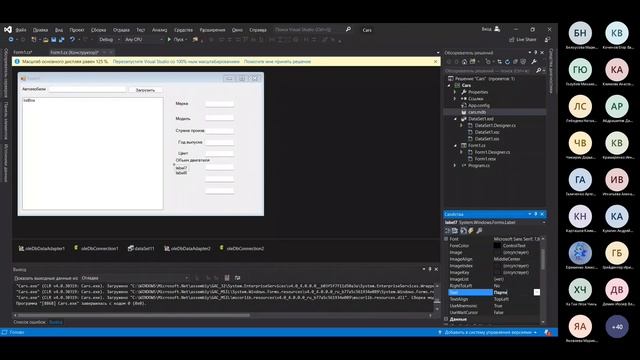640x360 pixels.
Task: Collapse the DataSet1.xsd node
Action: tap(456, 119)
